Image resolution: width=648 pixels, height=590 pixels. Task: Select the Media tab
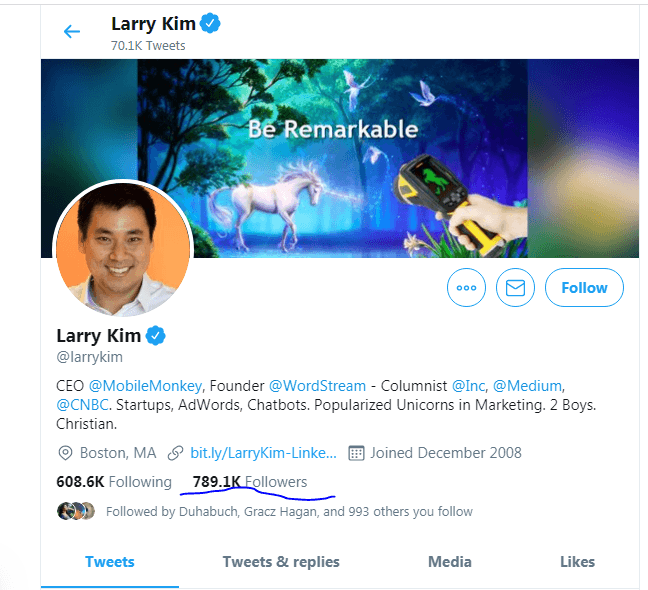[449, 562]
